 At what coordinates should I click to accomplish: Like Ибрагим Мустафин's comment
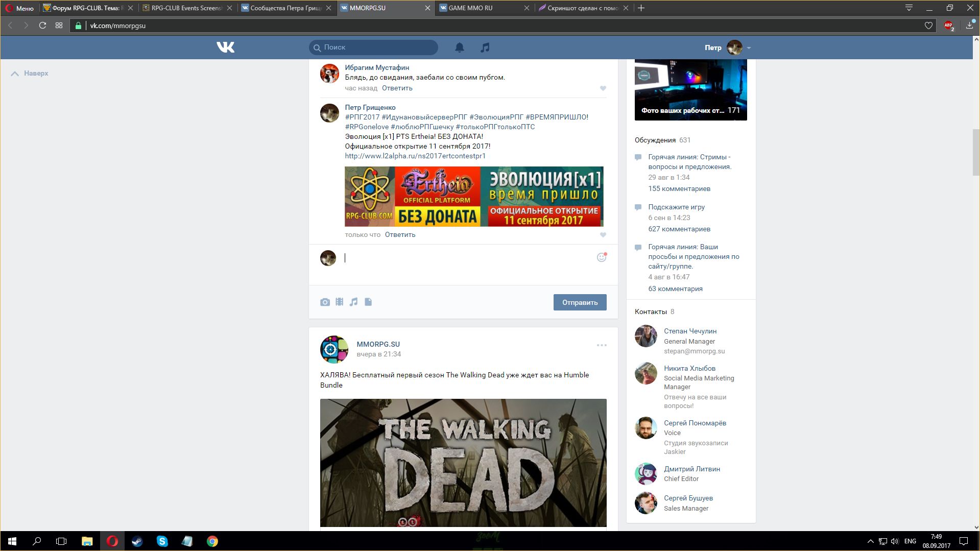[603, 88]
